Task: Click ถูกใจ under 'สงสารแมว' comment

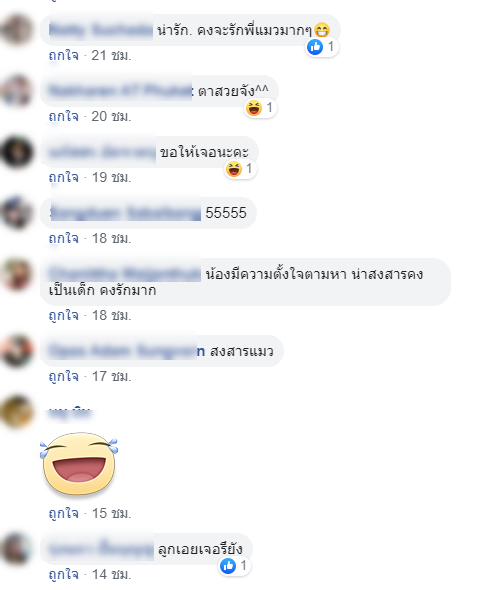Action: (64, 376)
